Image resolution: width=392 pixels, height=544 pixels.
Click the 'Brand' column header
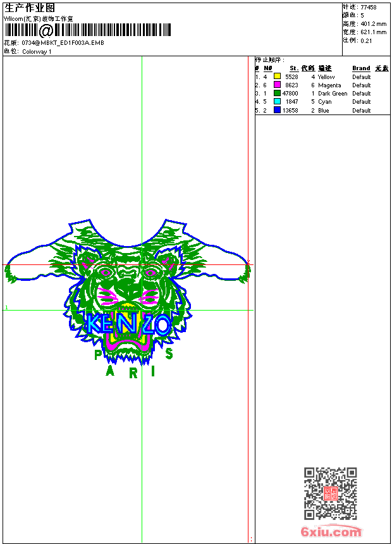click(x=361, y=68)
